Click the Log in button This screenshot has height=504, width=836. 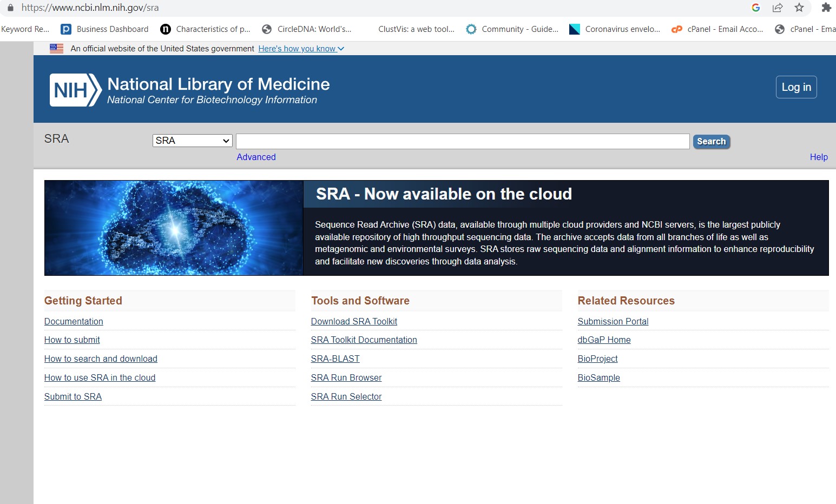(796, 87)
